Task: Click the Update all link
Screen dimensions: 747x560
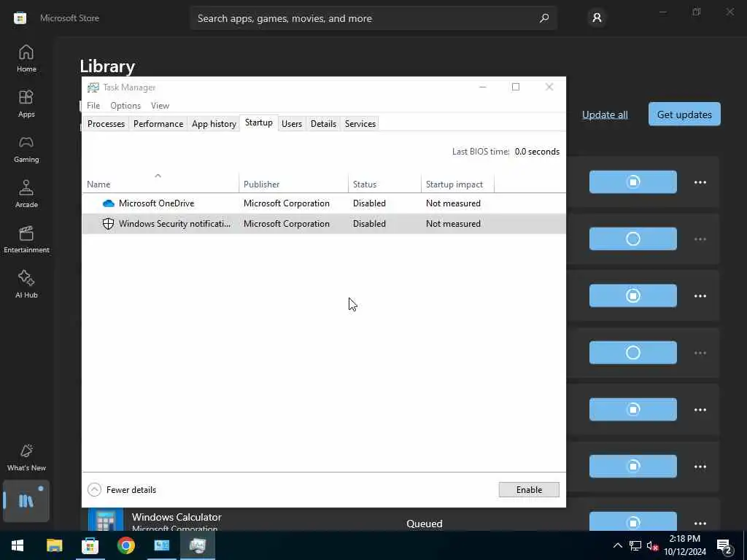Action: 605,114
